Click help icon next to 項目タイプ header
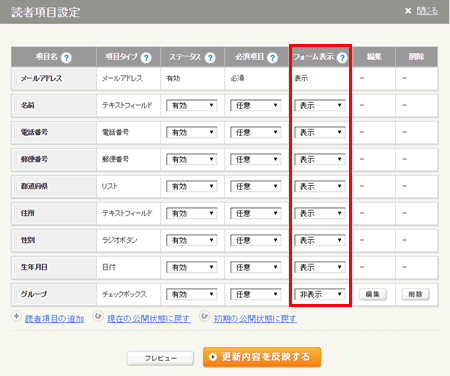This screenshot has width=450, height=376. click(146, 58)
